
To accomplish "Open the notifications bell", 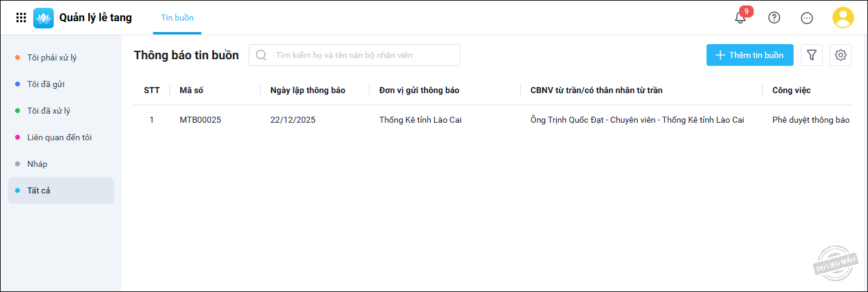I will [740, 18].
